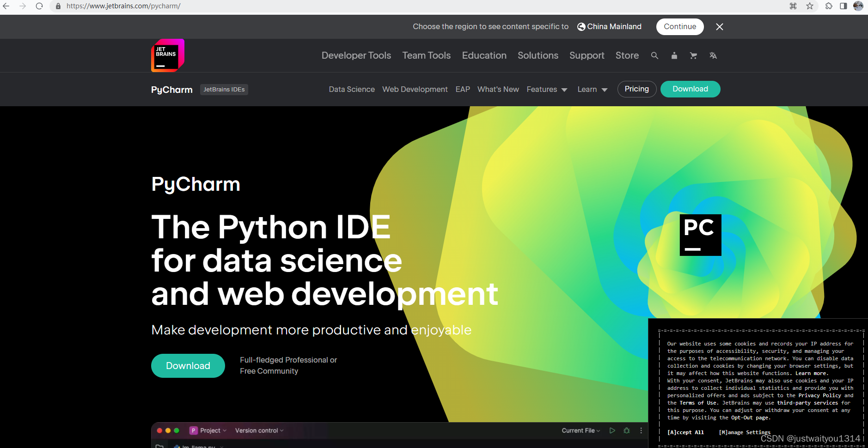The image size is (868, 448).
Task: Click [M]anage Settings for cookies
Action: pos(745,432)
